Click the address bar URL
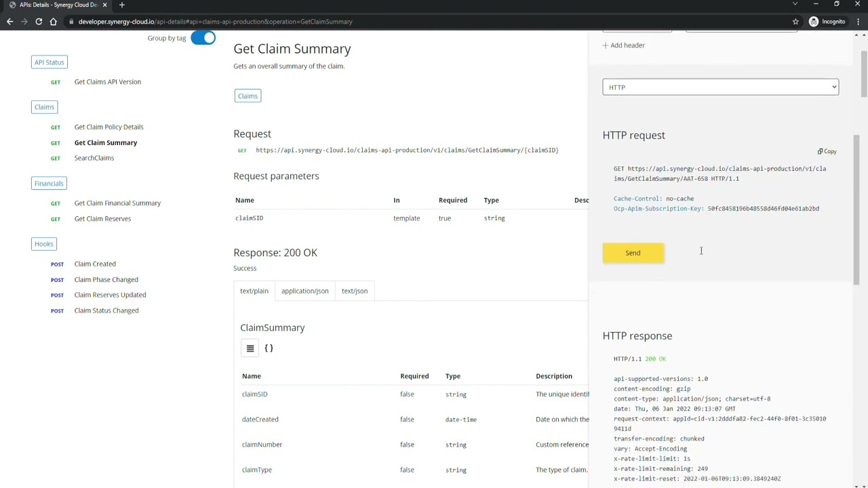The image size is (868, 488). click(x=215, y=22)
